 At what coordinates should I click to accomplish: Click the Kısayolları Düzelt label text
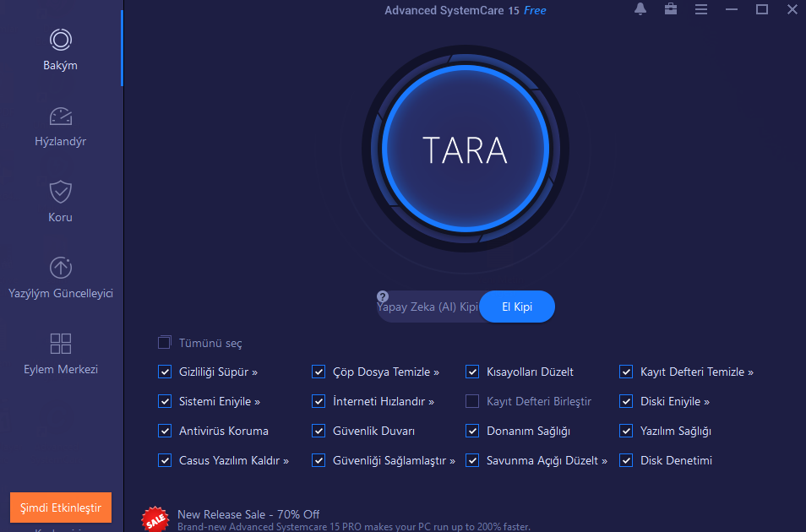pos(530,372)
